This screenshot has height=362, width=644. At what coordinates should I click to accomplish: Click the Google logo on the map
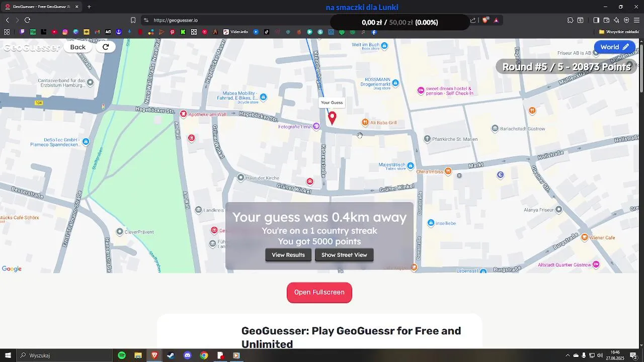12,269
